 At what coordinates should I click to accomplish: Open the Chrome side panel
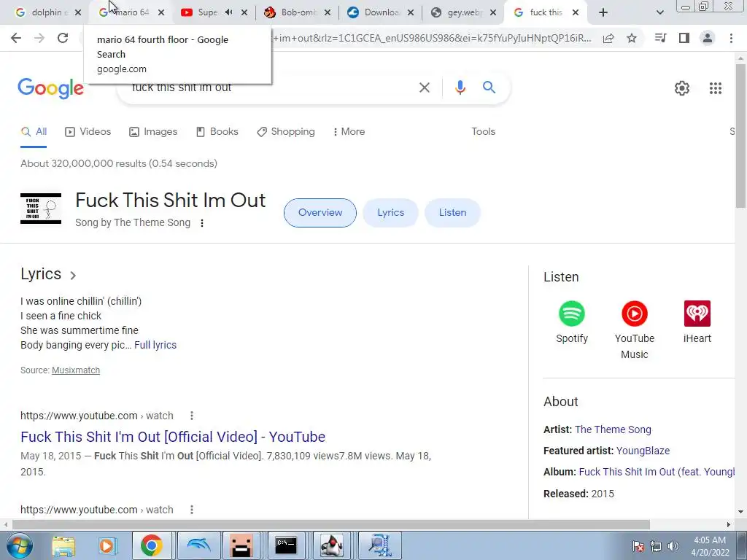(684, 38)
